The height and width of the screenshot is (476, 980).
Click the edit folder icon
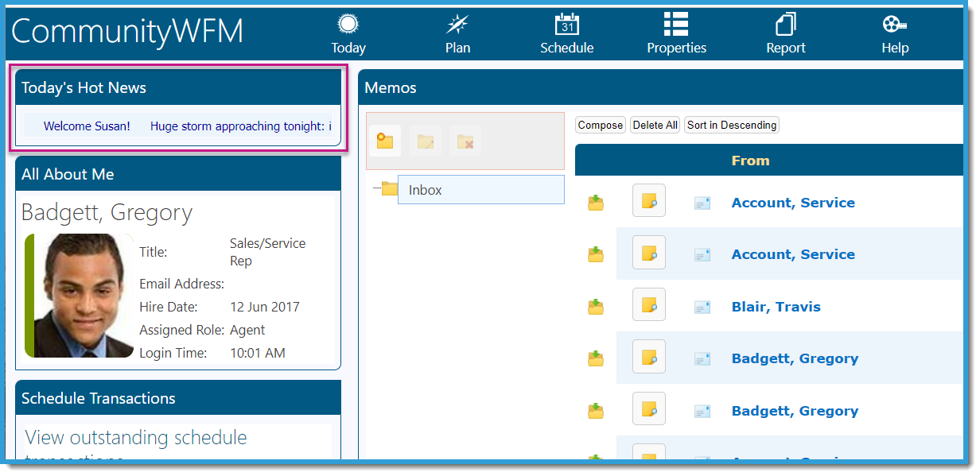point(426,141)
